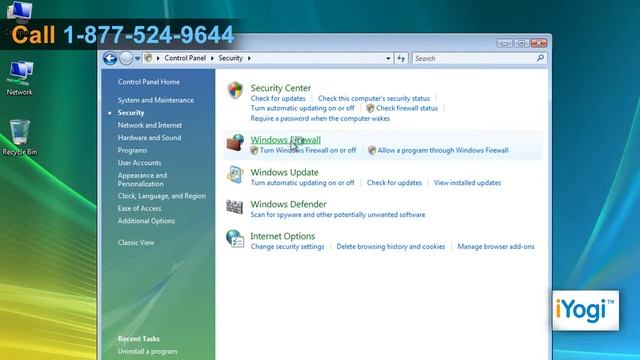Screen dimensions: 640x360
Task: Maximize the Control Panel window
Action: click(x=521, y=43)
